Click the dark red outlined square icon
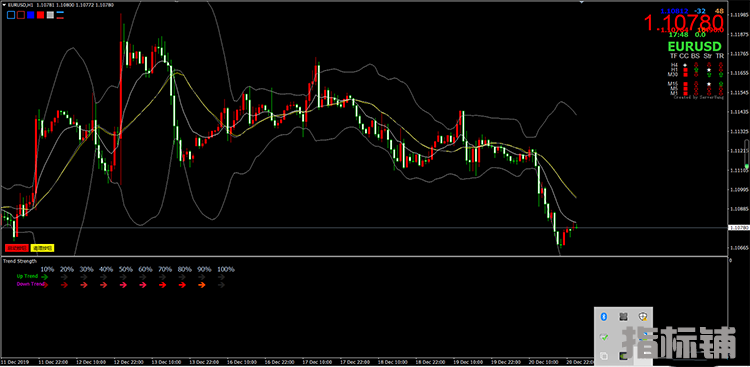Viewport: 750px width, 367px height. (21, 15)
